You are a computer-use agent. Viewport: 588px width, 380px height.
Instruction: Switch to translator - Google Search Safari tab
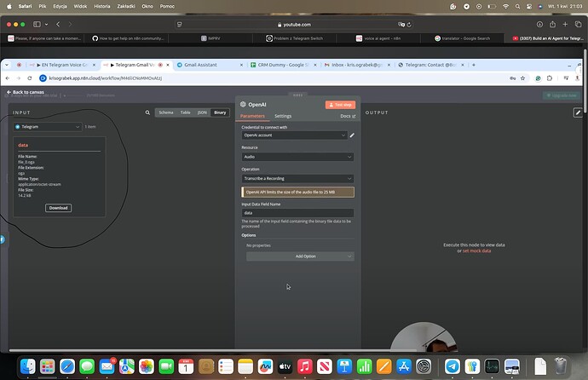(462, 38)
